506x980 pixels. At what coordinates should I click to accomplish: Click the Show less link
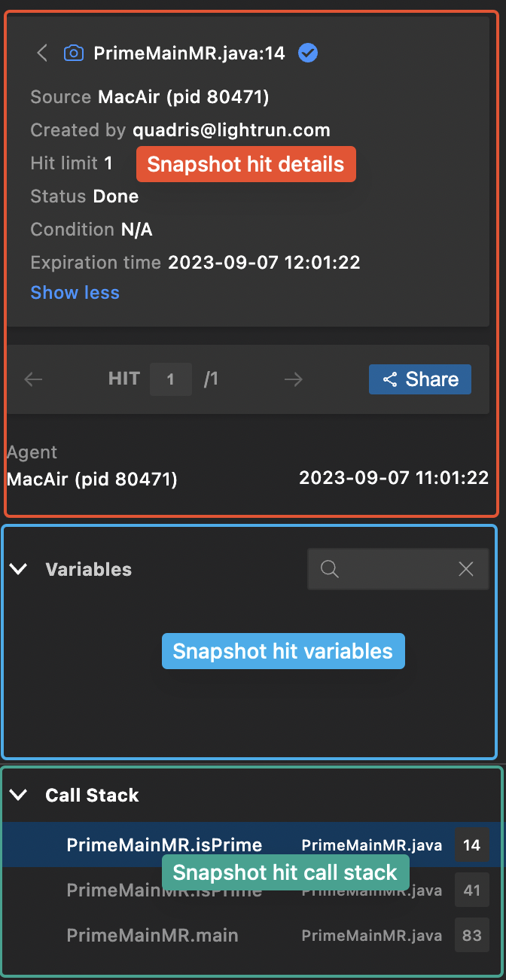tap(75, 293)
